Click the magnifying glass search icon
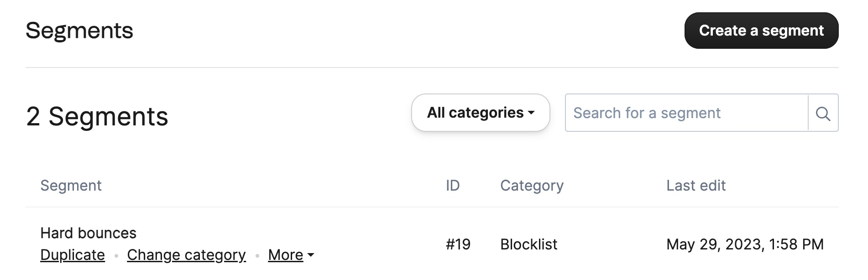 pos(823,113)
